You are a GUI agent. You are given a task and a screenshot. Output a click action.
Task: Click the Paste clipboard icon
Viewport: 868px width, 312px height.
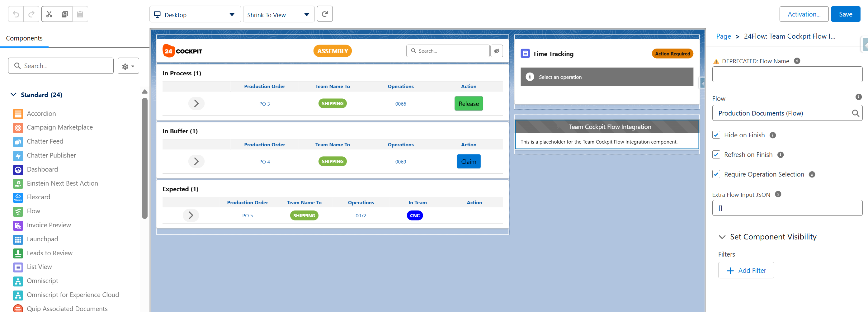coord(80,14)
